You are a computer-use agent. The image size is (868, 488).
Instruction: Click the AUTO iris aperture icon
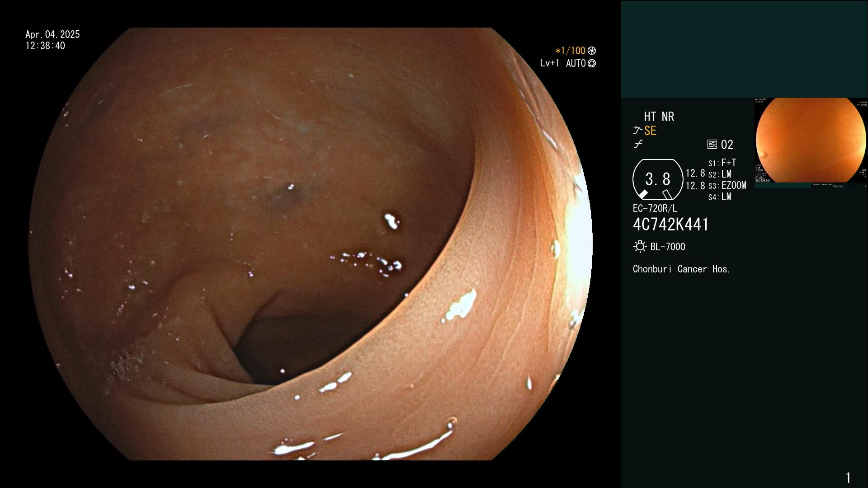pos(592,64)
